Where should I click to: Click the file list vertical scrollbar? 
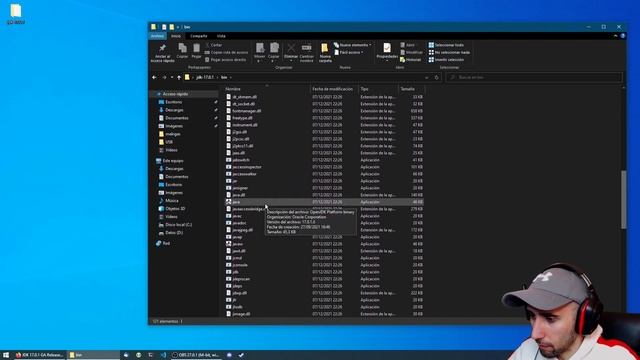click(x=623, y=199)
